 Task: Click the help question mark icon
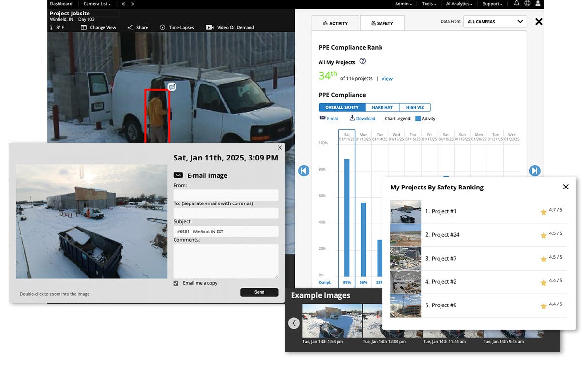[x=363, y=61]
